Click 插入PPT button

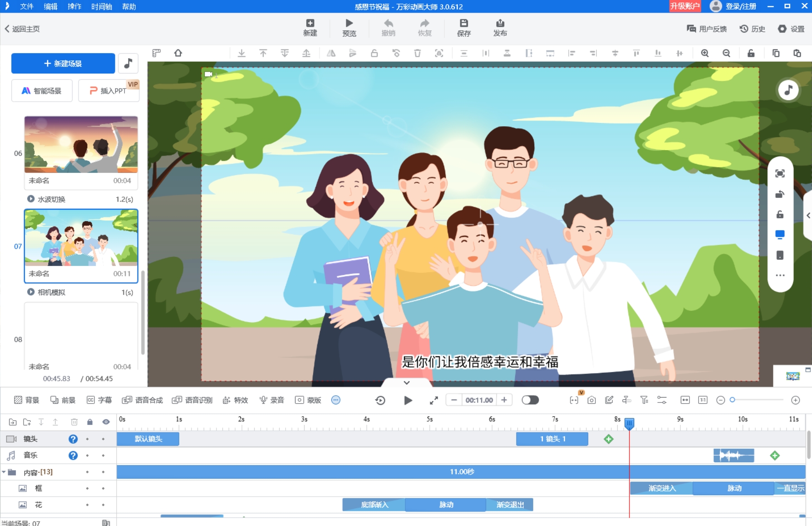click(x=108, y=91)
